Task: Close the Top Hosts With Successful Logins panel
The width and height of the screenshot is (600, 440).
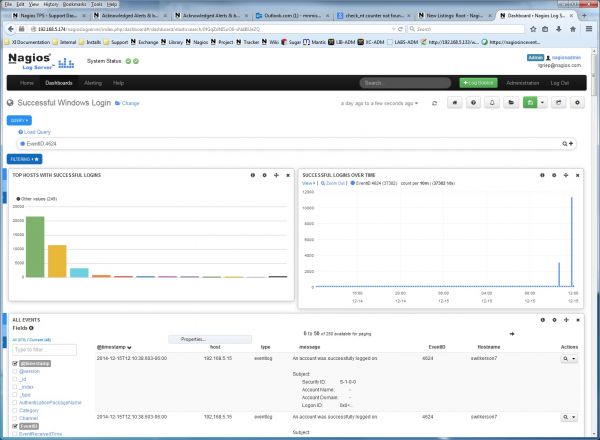Action: tap(289, 174)
